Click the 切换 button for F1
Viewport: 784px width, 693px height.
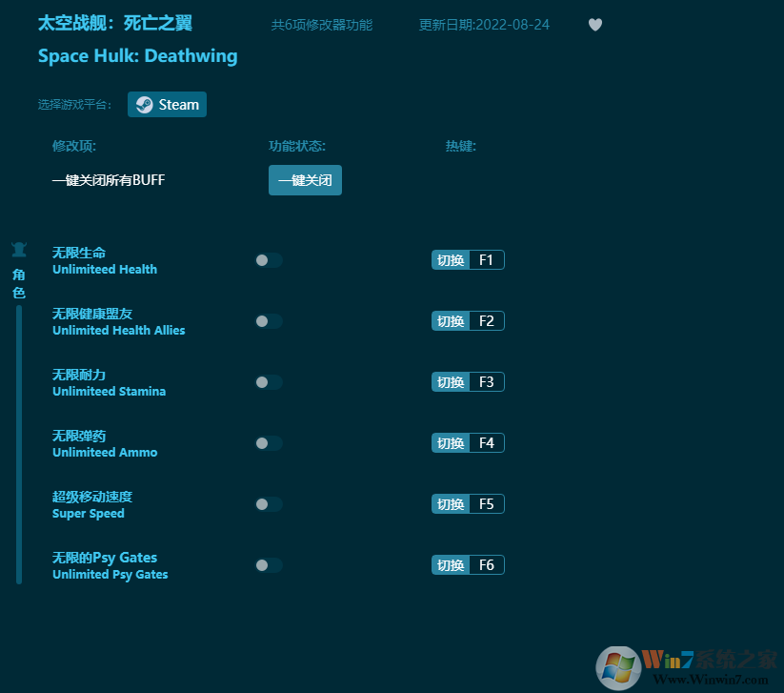tap(451, 260)
